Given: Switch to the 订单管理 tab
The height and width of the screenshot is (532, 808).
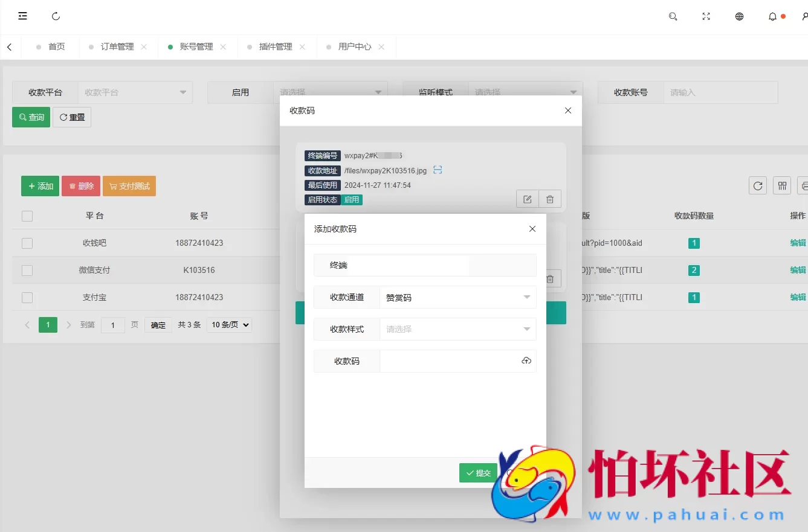Looking at the screenshot, I should [x=118, y=46].
